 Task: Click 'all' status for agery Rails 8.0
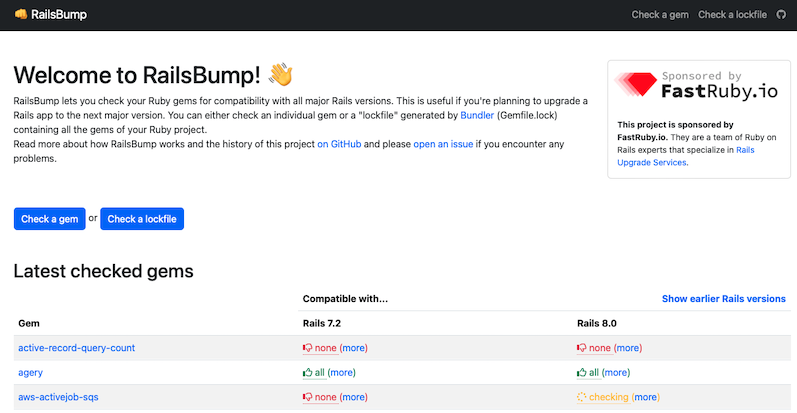pyautogui.click(x=594, y=372)
